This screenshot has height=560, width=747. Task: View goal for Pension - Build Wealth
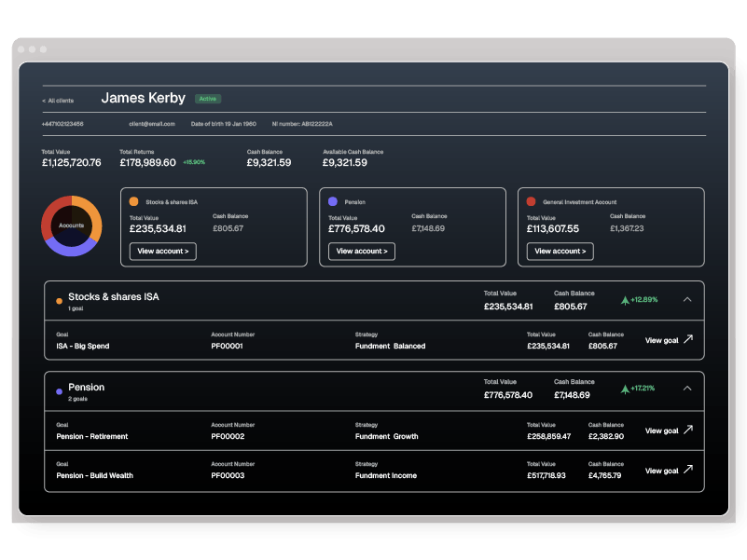pos(669,471)
